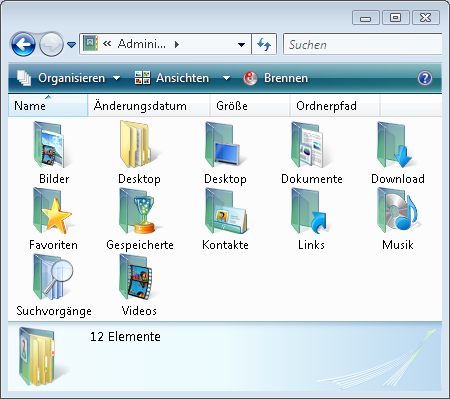Screen dimensions: 450x399
Task: Click the 12 Elemente text in details pane
Action: (x=125, y=337)
